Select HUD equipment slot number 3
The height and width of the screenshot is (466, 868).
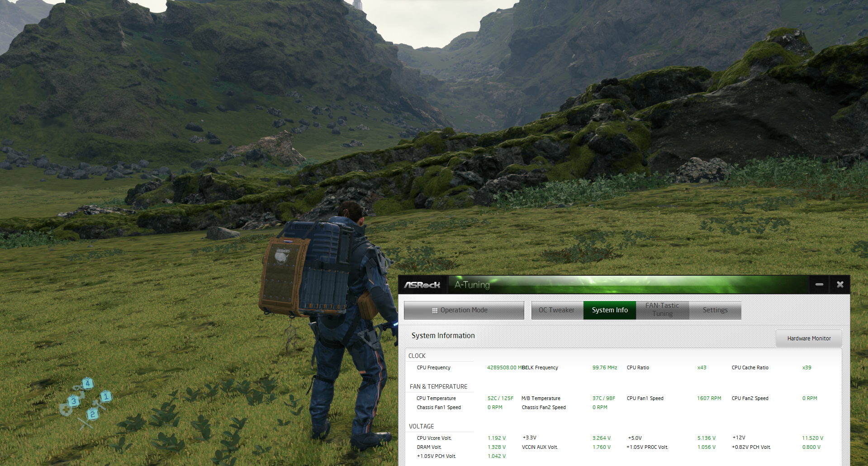tap(74, 401)
